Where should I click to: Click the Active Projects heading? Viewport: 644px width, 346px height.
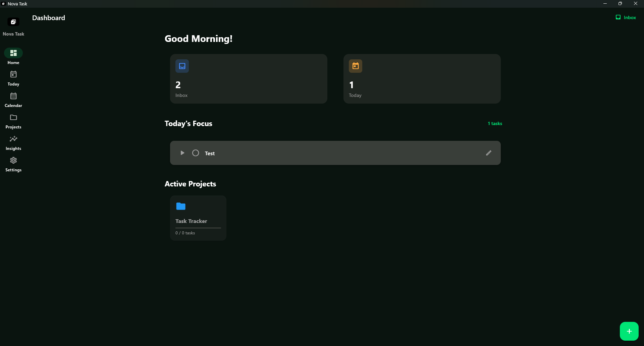(190, 184)
